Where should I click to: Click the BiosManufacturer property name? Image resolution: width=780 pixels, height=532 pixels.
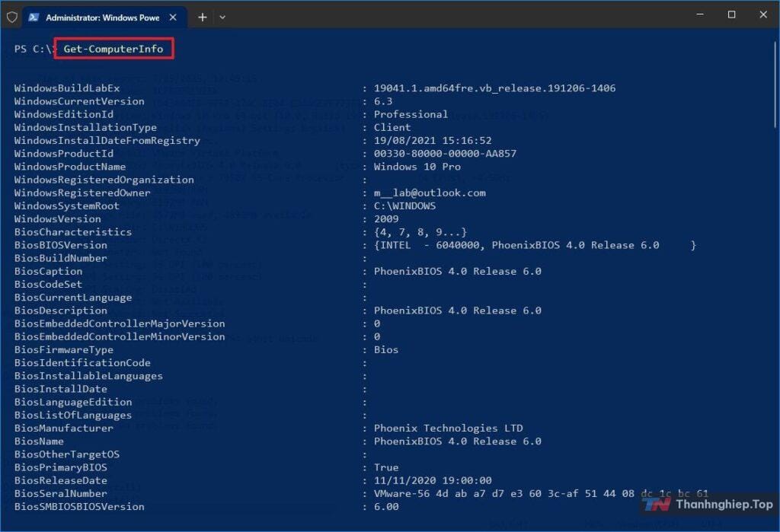[x=64, y=428]
